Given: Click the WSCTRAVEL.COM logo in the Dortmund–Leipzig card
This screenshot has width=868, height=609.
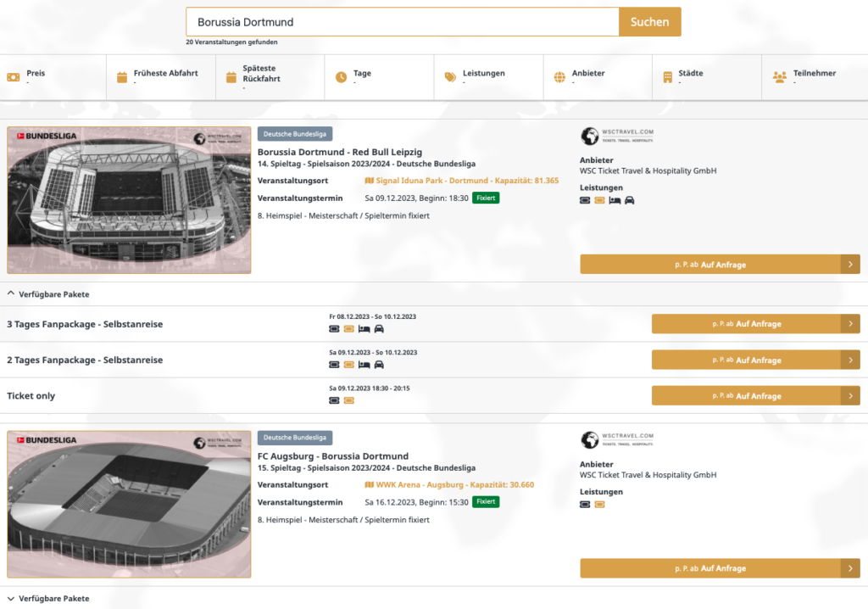Looking at the screenshot, I should [x=617, y=136].
